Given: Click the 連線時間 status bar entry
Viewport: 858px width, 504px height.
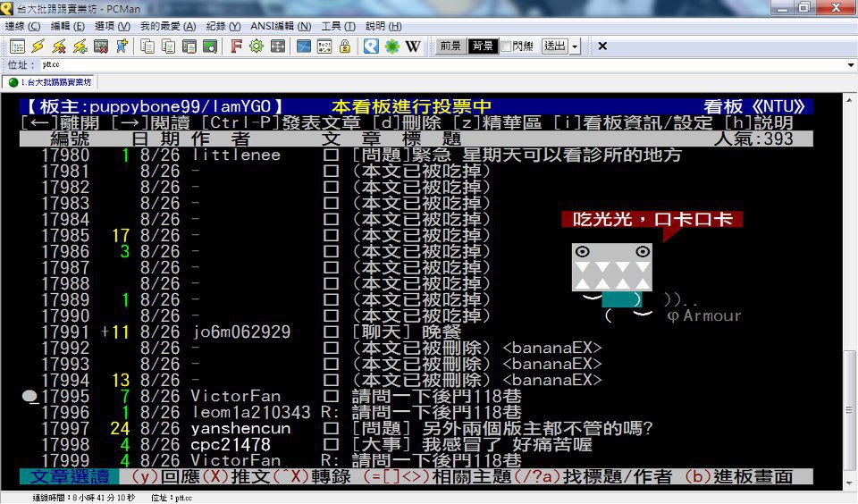Looking at the screenshot, I should point(83,498).
